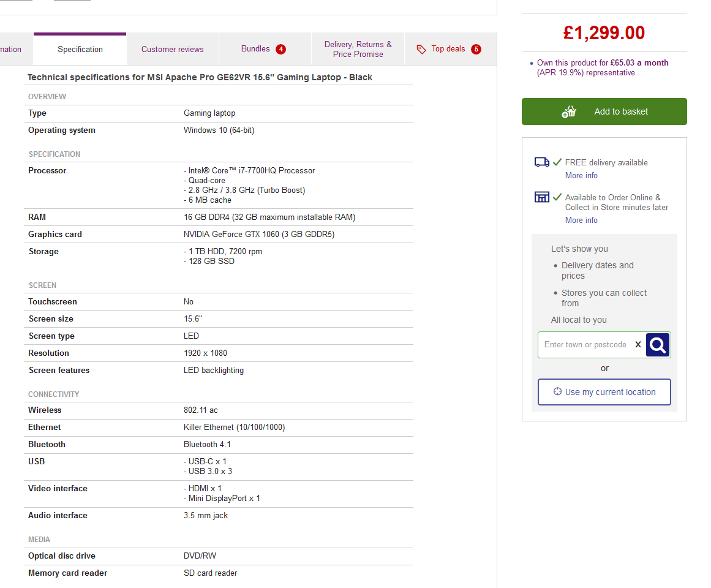This screenshot has width=711, height=588.
Task: Click the technical specifications heading
Action: [x=200, y=77]
